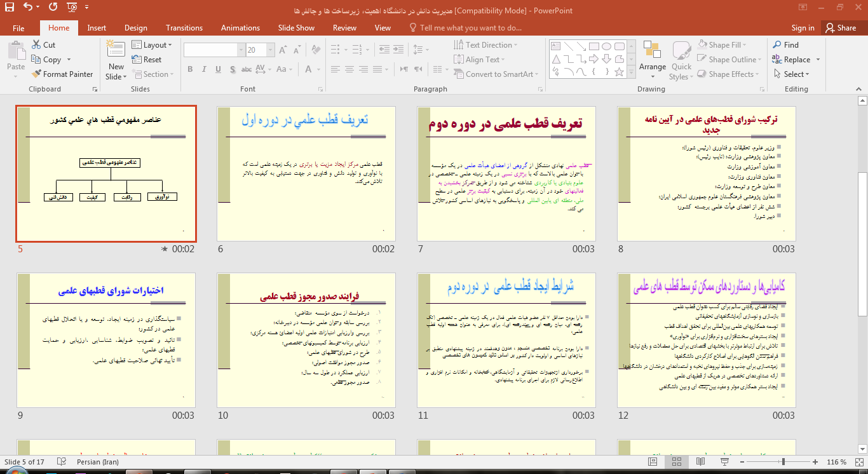Click the Cut scissors icon
This screenshot has width=868, height=474.
(x=37, y=45)
